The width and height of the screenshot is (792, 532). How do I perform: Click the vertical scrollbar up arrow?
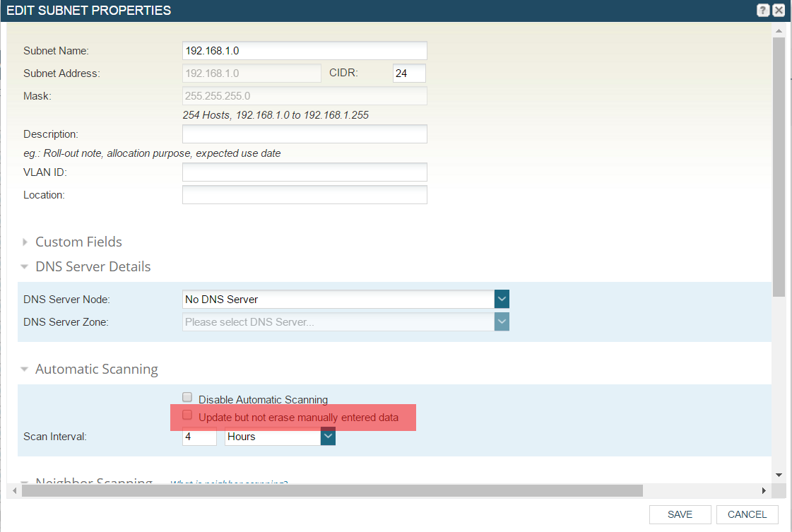click(779, 31)
